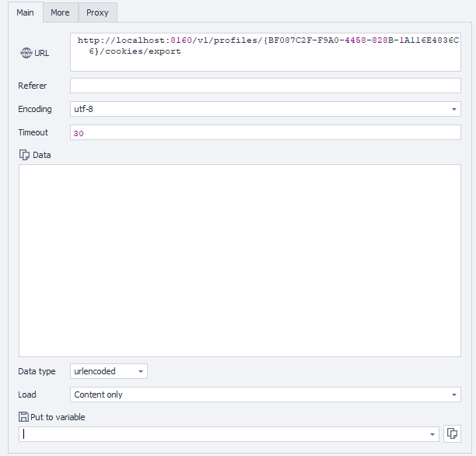Go to the Proxy tab
476x456 pixels.
coord(97,12)
